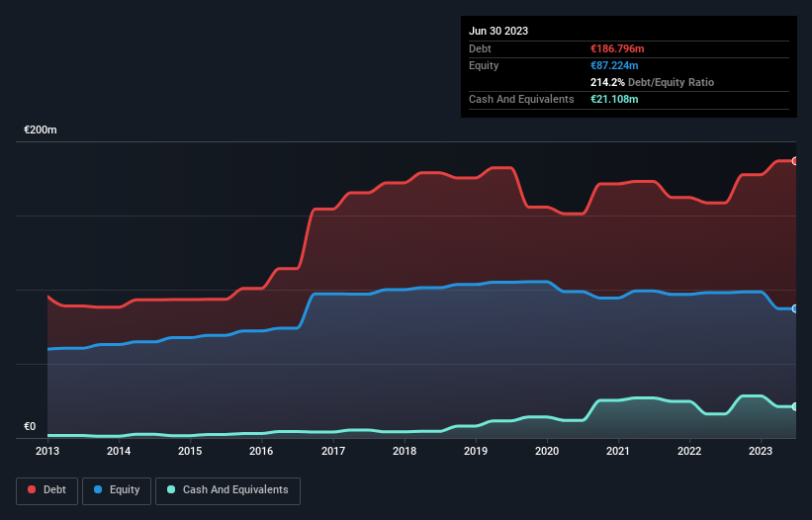Click the Equity row label in tooltip
Viewport: 812px width, 520px height.
click(484, 65)
